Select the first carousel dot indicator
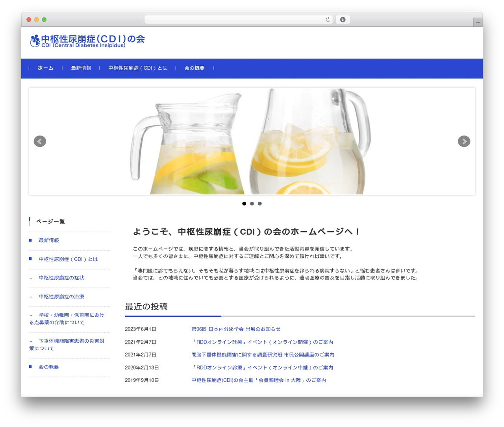The height and width of the screenshot is (427, 504). tap(244, 204)
